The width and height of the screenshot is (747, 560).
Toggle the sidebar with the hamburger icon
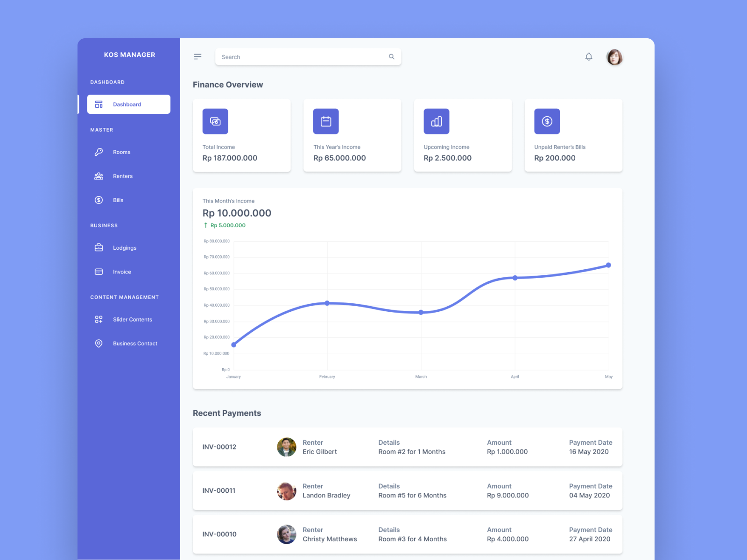pos(197,56)
